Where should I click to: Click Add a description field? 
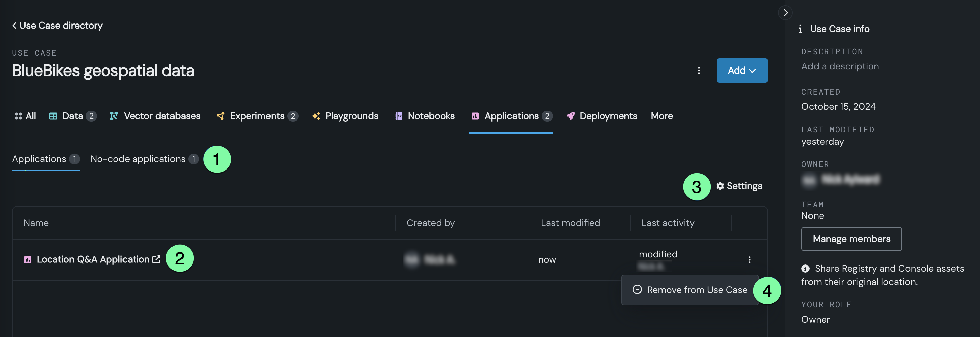click(840, 66)
